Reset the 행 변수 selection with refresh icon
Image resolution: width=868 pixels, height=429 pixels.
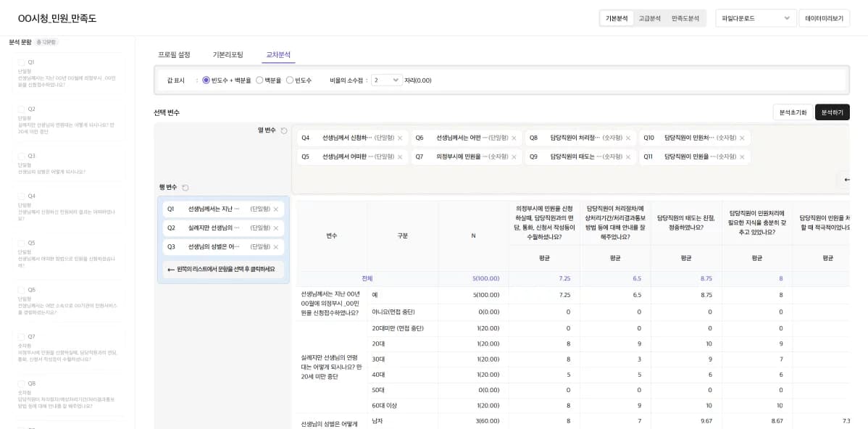point(185,186)
